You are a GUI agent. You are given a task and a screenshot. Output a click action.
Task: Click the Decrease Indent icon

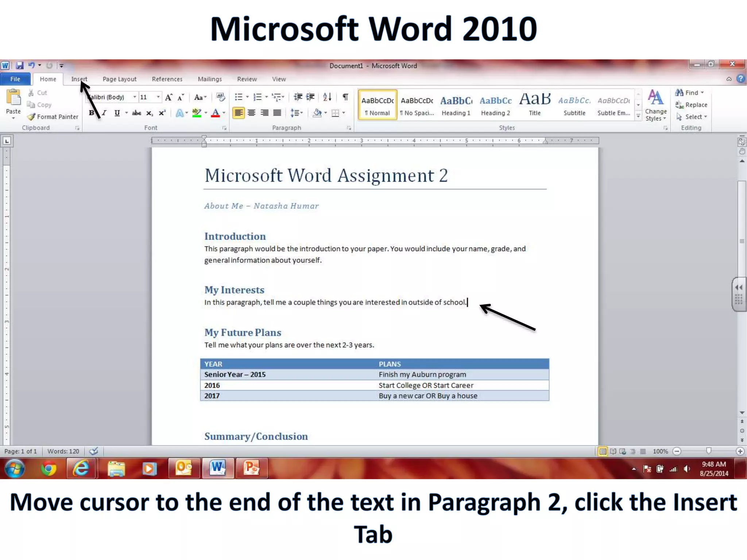(x=298, y=97)
